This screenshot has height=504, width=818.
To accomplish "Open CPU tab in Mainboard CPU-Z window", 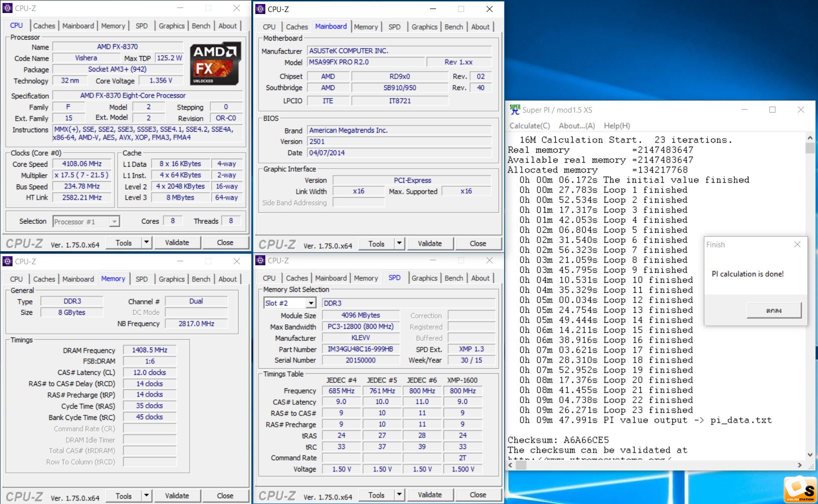I will pos(269,27).
